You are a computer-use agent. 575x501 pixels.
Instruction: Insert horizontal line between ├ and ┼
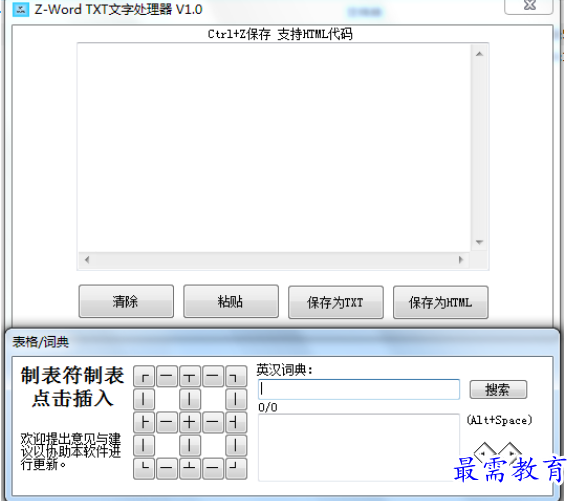[x=167, y=423]
